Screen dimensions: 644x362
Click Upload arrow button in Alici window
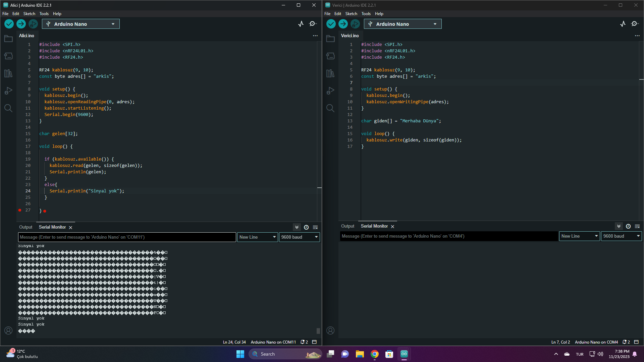coord(21,24)
